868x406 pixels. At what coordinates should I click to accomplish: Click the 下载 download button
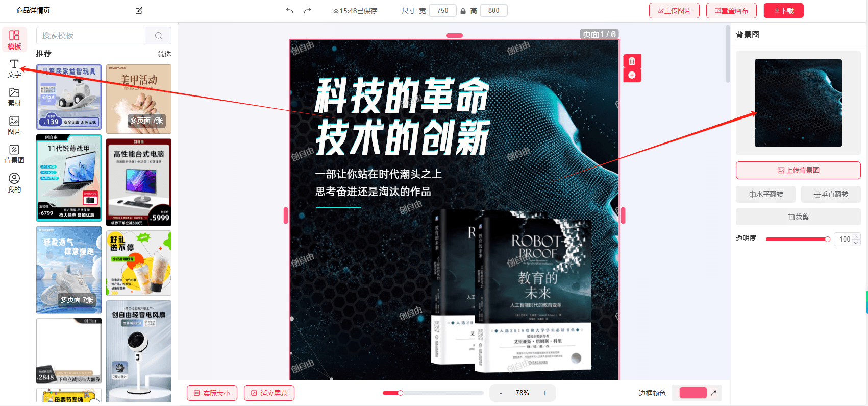click(784, 11)
